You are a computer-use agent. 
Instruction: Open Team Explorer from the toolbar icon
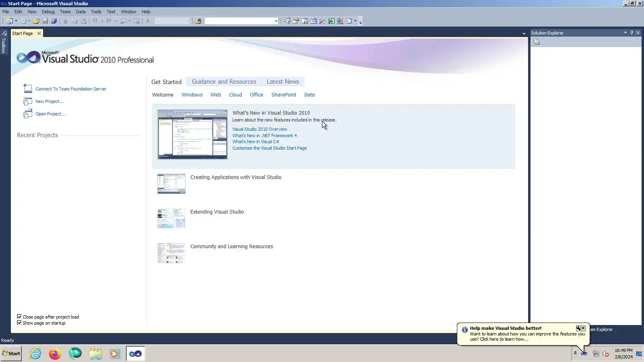[x=305, y=21]
